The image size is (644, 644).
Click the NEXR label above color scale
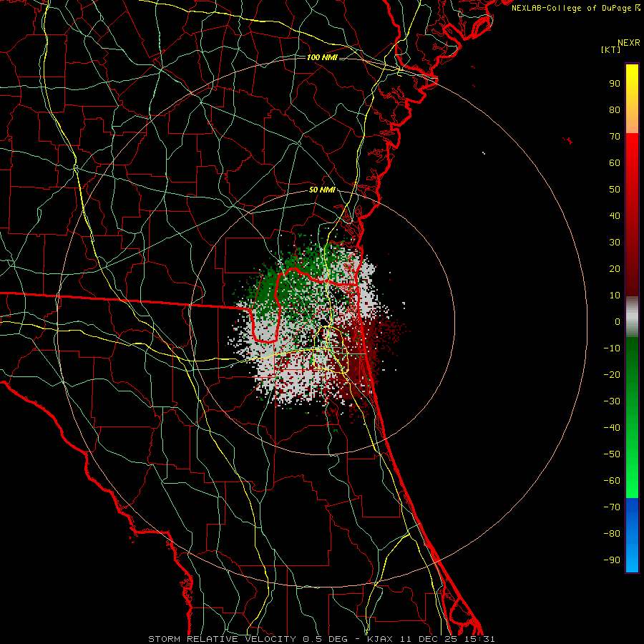coord(629,43)
